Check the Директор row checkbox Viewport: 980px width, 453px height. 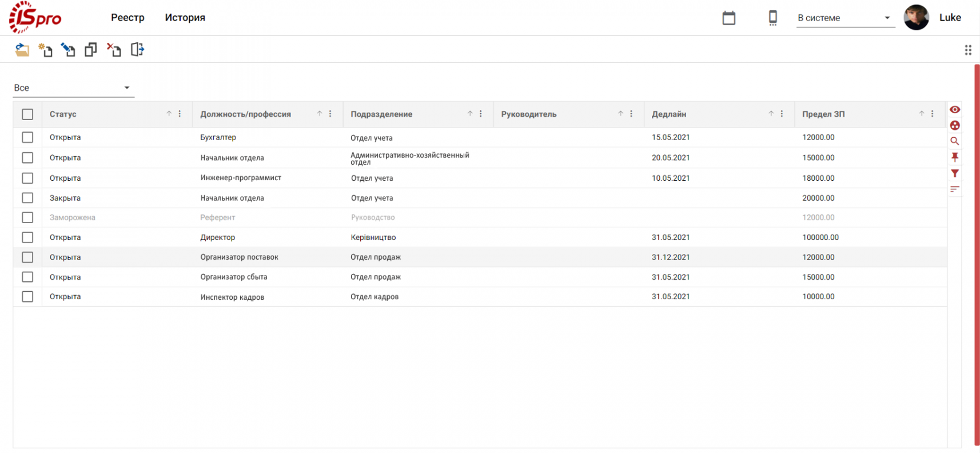click(x=27, y=237)
